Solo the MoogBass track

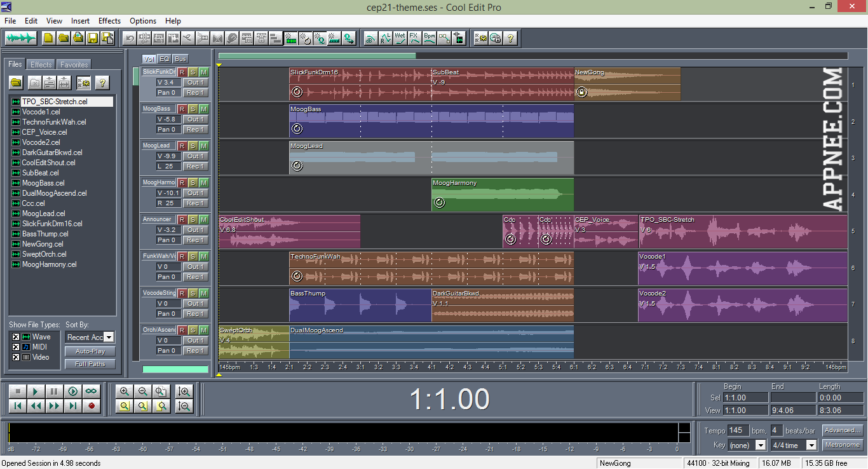point(193,109)
